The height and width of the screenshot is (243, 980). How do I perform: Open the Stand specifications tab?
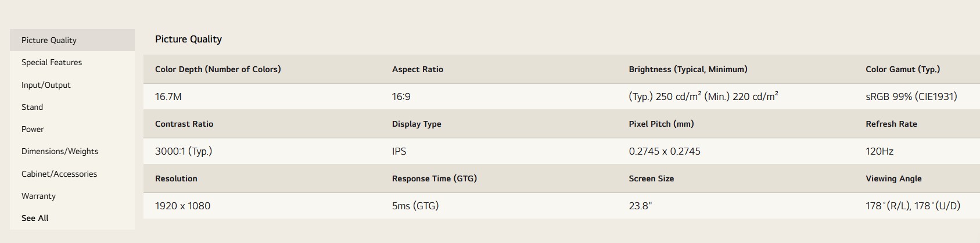click(32, 107)
